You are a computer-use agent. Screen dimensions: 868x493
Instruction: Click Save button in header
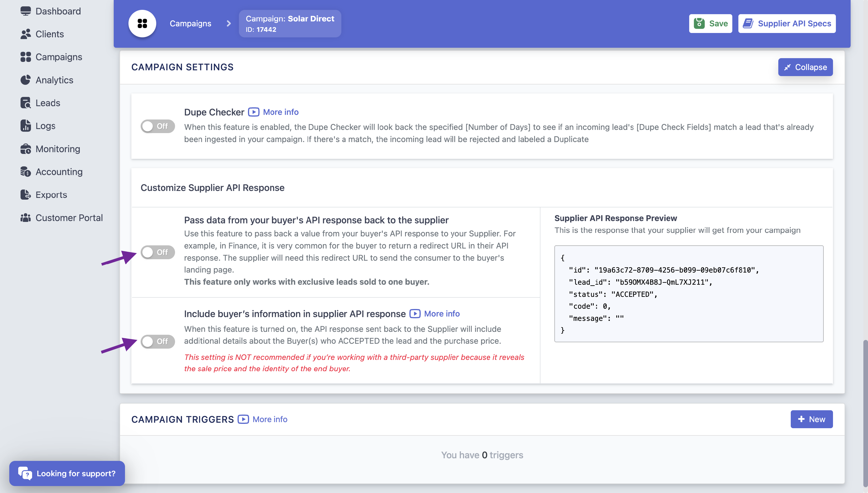pos(711,23)
